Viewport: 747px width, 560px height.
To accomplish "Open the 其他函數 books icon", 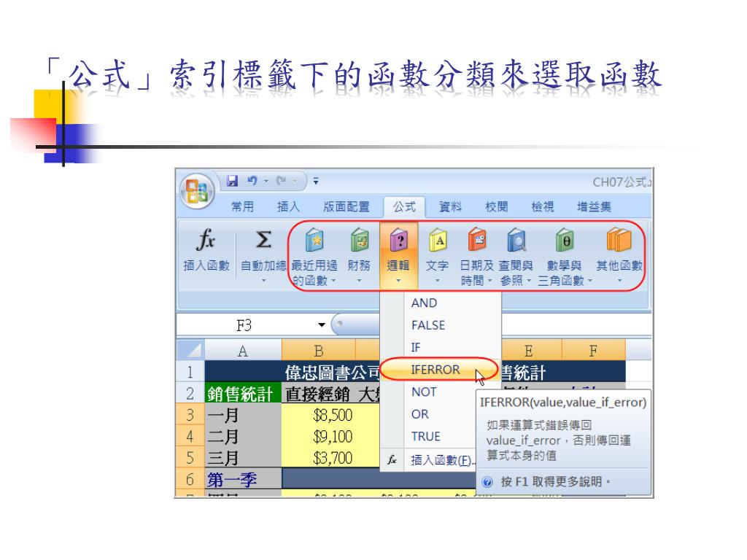I will (619, 239).
